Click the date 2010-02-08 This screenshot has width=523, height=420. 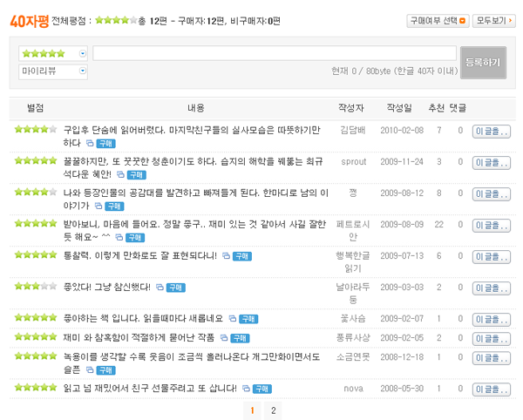coord(402,131)
